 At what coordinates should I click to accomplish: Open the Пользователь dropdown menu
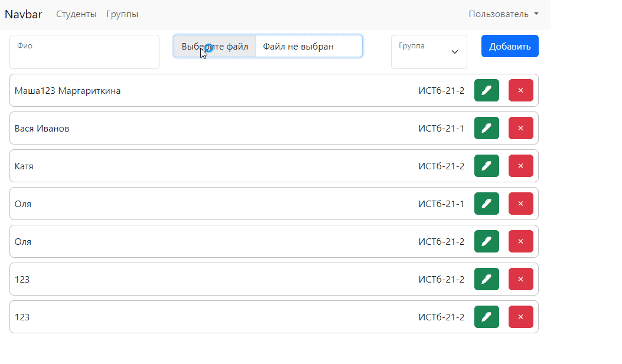(503, 14)
